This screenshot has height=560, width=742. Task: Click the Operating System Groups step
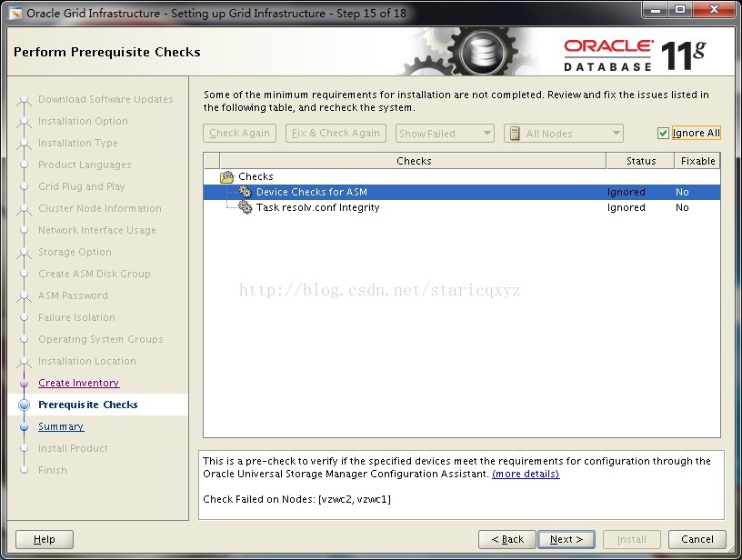[101, 339]
